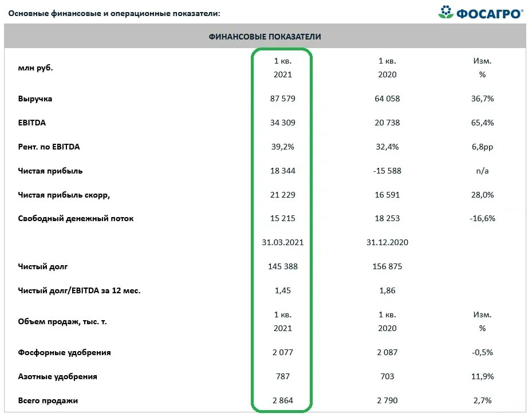Select EBITDA margin '39,2%'
This screenshot has width=532, height=417.
[x=283, y=147]
